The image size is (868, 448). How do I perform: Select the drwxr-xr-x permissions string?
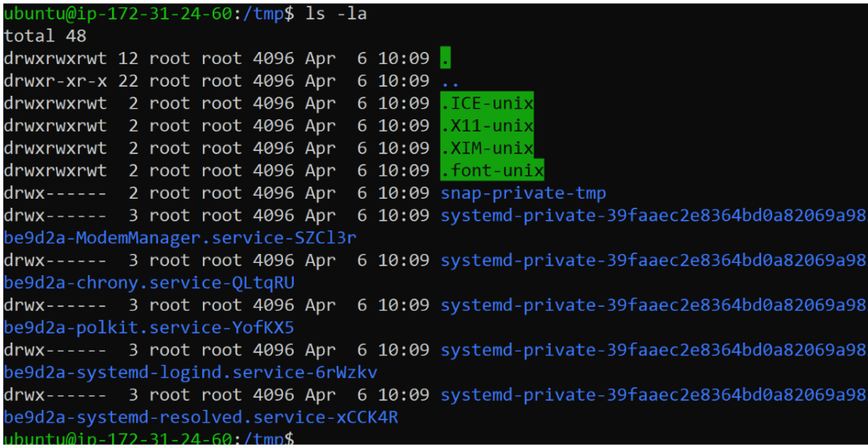[x=55, y=81]
